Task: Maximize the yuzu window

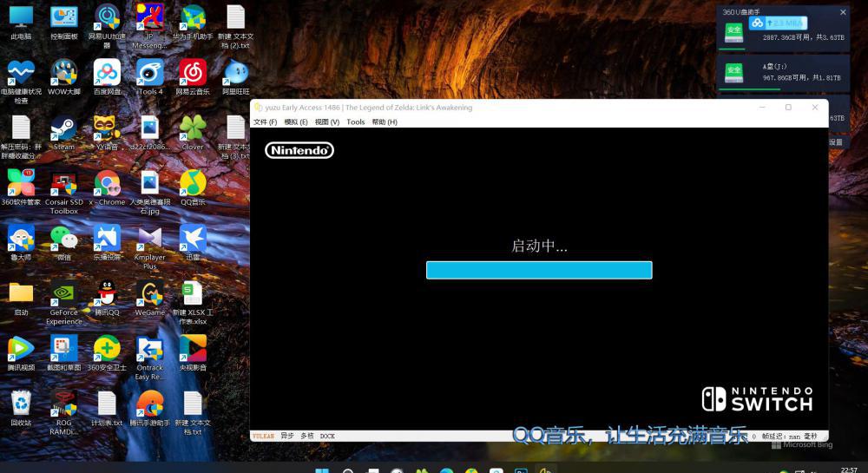Action: (x=788, y=108)
